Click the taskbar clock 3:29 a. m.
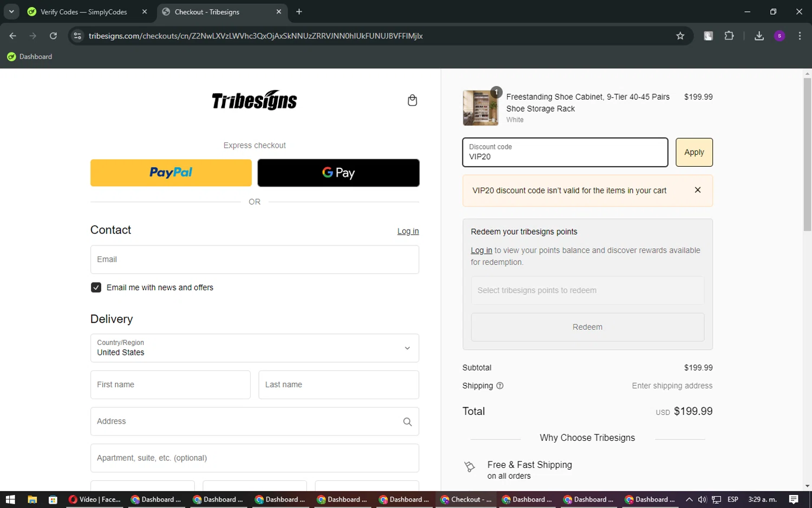This screenshot has width=812, height=508. coord(762,499)
